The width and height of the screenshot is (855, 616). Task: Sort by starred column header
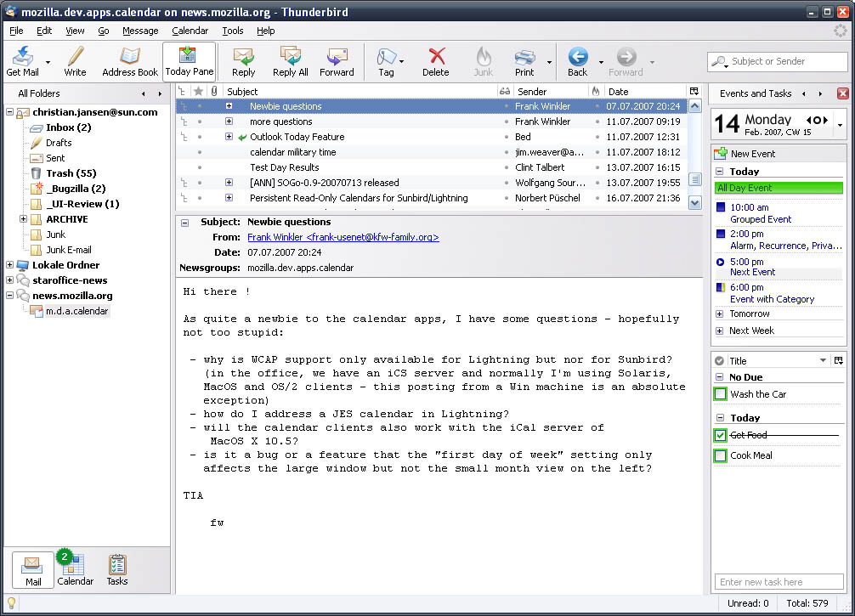point(199,92)
